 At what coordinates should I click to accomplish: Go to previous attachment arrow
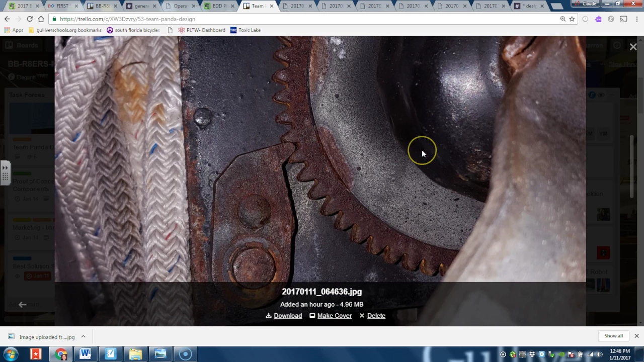point(22,304)
